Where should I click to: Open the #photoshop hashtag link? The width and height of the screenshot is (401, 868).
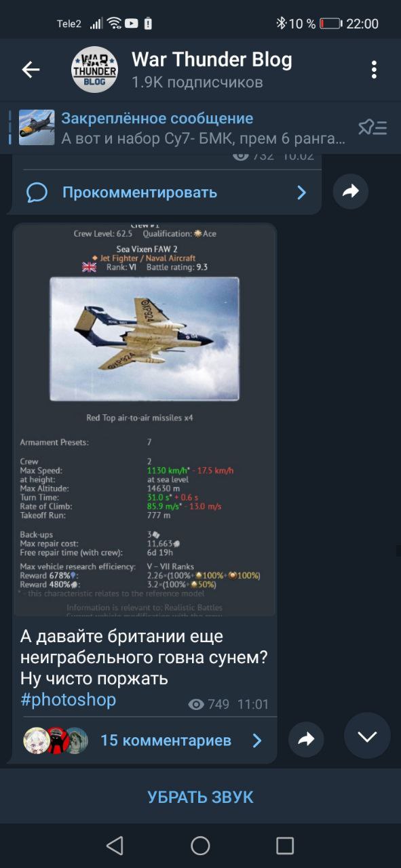click(x=69, y=700)
